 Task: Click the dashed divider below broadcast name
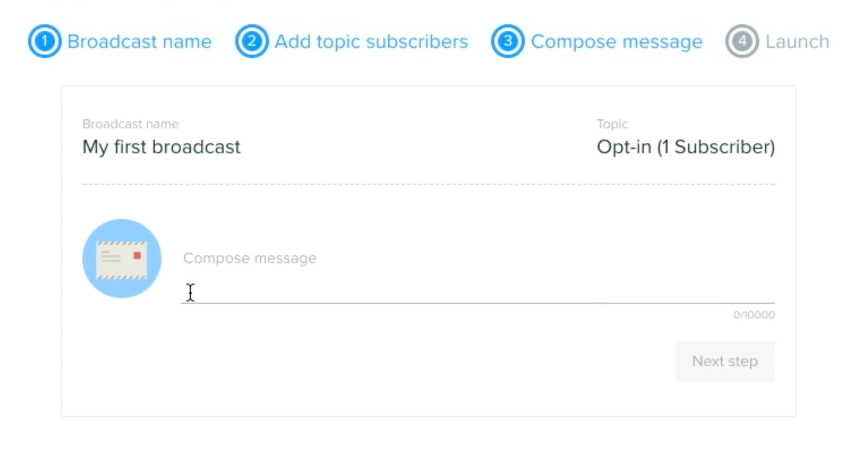(x=429, y=184)
